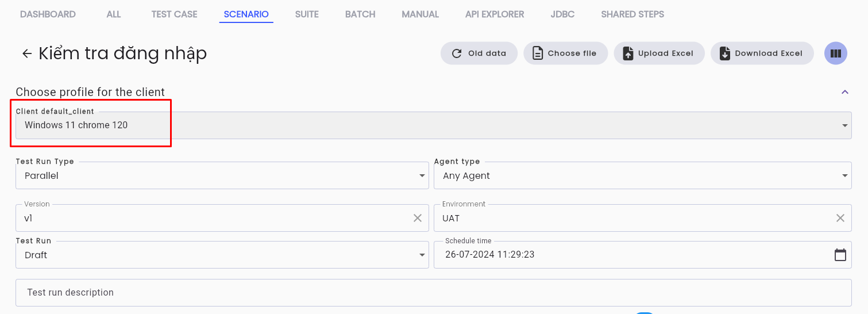Clear the Version field with the X icon
The image size is (868, 314).
(418, 218)
